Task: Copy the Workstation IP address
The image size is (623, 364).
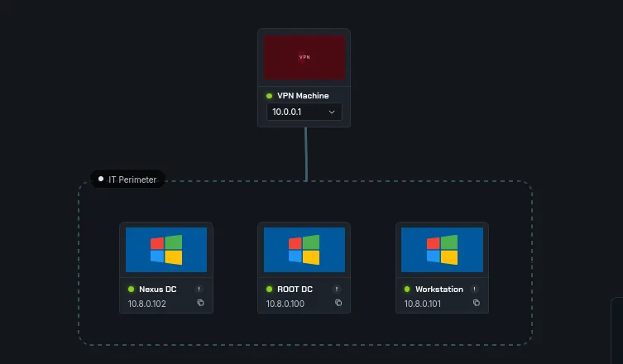Action: click(477, 303)
